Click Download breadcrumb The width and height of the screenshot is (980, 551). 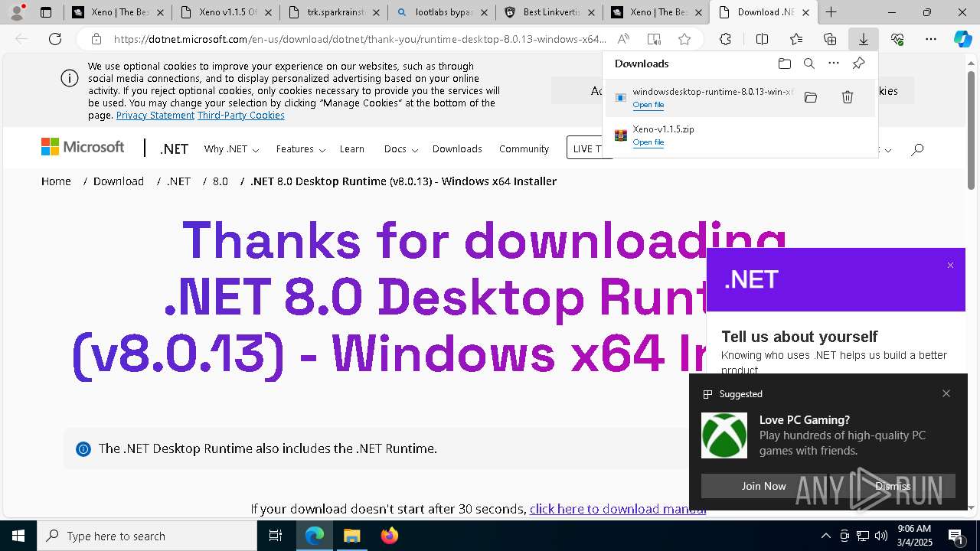pyautogui.click(x=119, y=181)
